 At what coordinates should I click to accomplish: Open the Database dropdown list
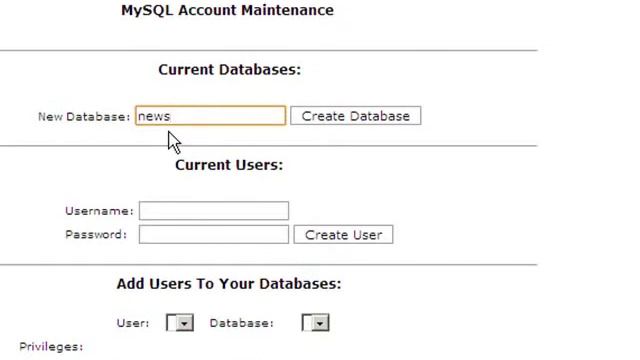[316, 323]
